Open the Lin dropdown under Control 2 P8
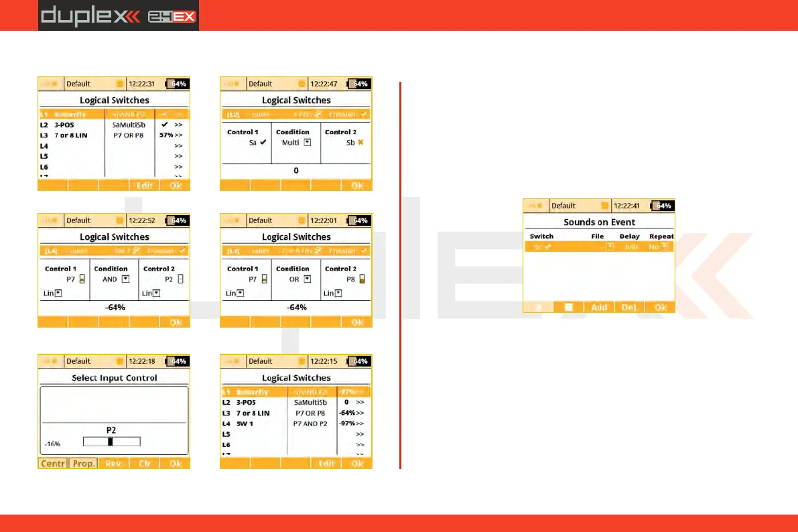This screenshot has width=798, height=532. click(x=338, y=293)
